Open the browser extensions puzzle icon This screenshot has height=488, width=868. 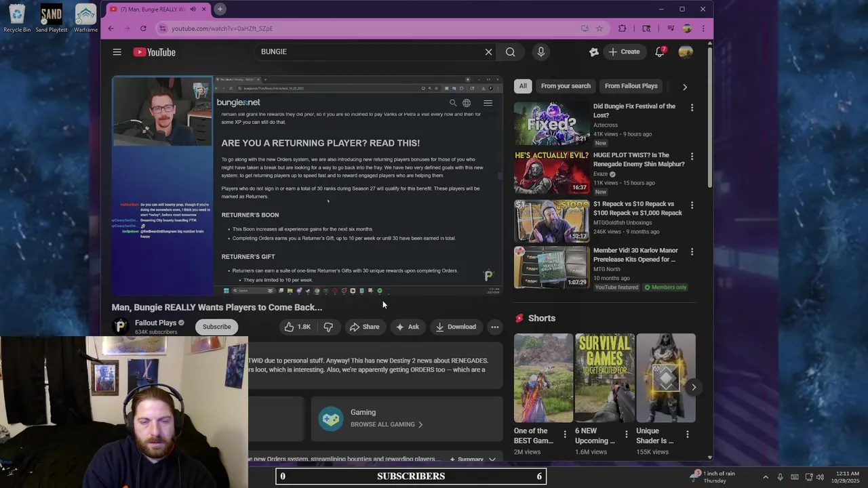coord(622,28)
